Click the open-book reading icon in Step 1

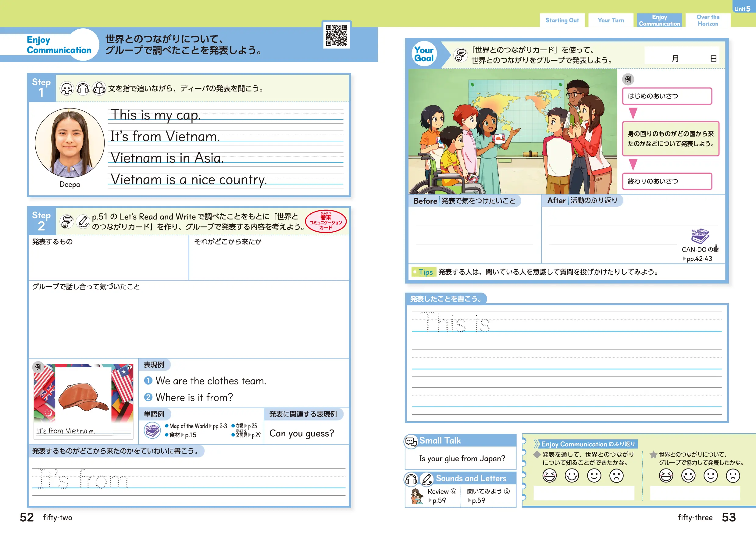99,89
